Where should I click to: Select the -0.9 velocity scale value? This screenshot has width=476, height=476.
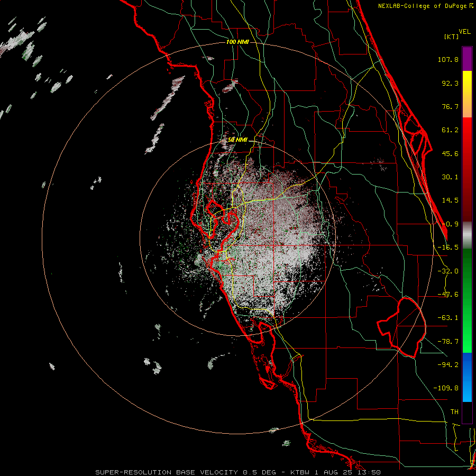point(450,224)
